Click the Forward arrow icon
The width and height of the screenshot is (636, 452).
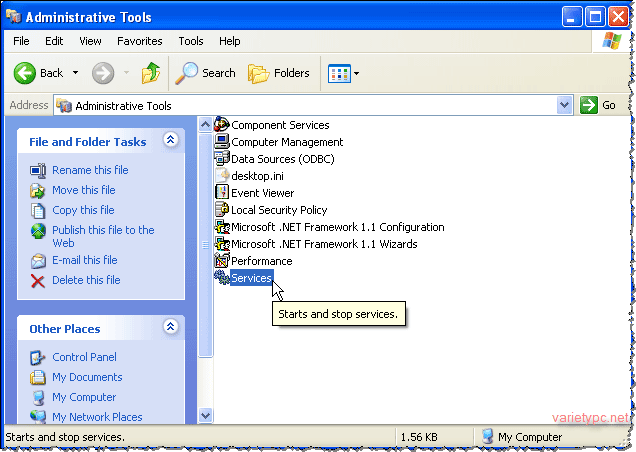(103, 73)
